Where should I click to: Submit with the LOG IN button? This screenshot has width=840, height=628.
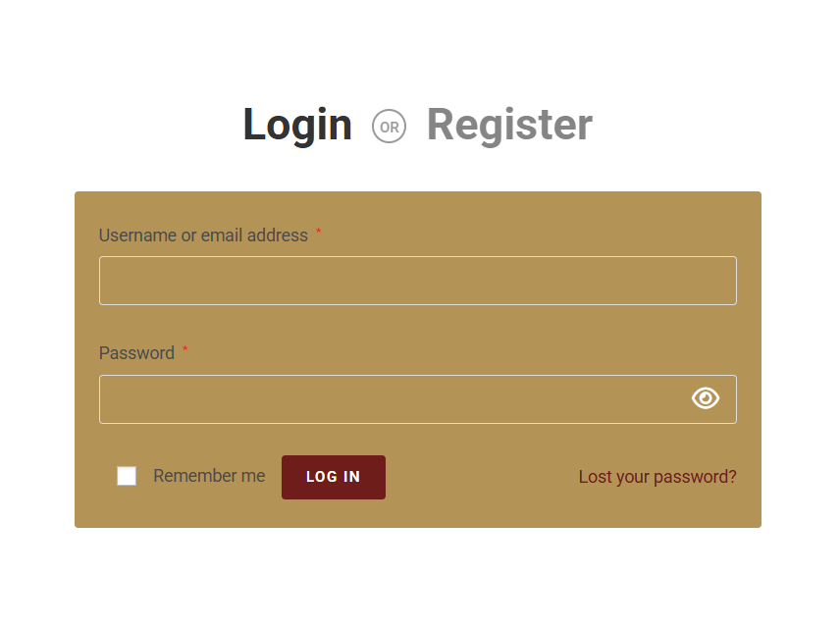click(334, 477)
